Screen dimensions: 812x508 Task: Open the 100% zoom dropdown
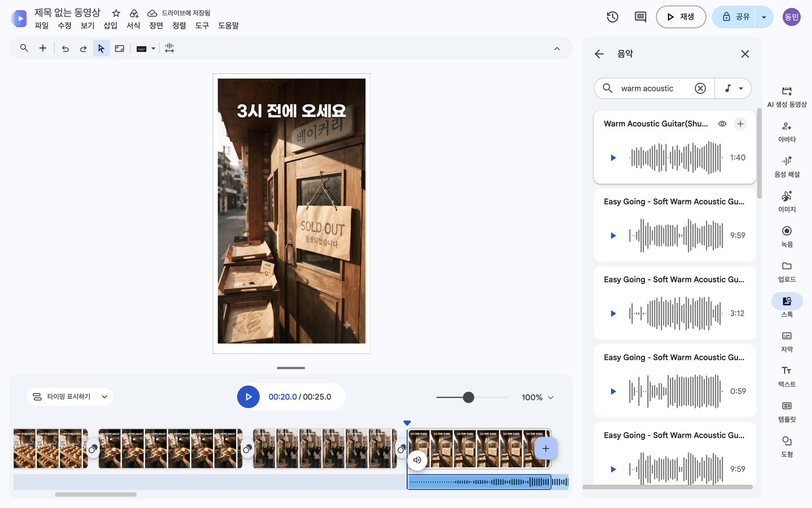(x=537, y=397)
